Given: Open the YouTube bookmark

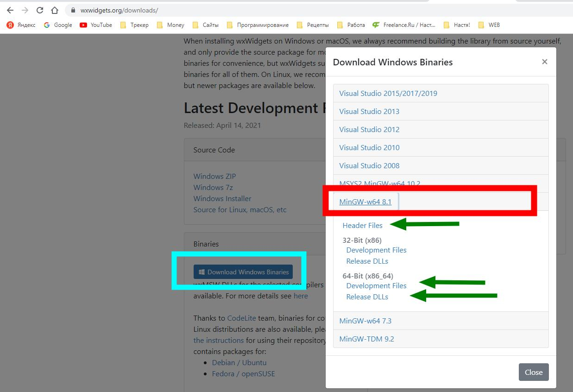Looking at the screenshot, I should click(96, 25).
